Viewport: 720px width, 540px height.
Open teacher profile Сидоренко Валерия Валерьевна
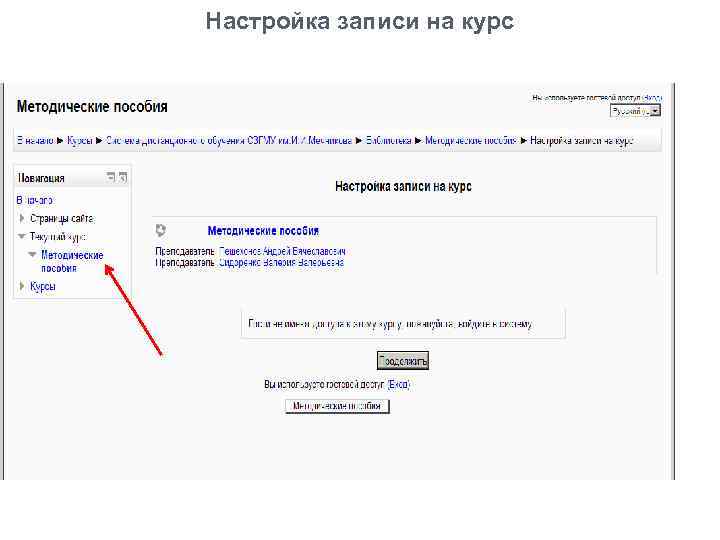281,263
